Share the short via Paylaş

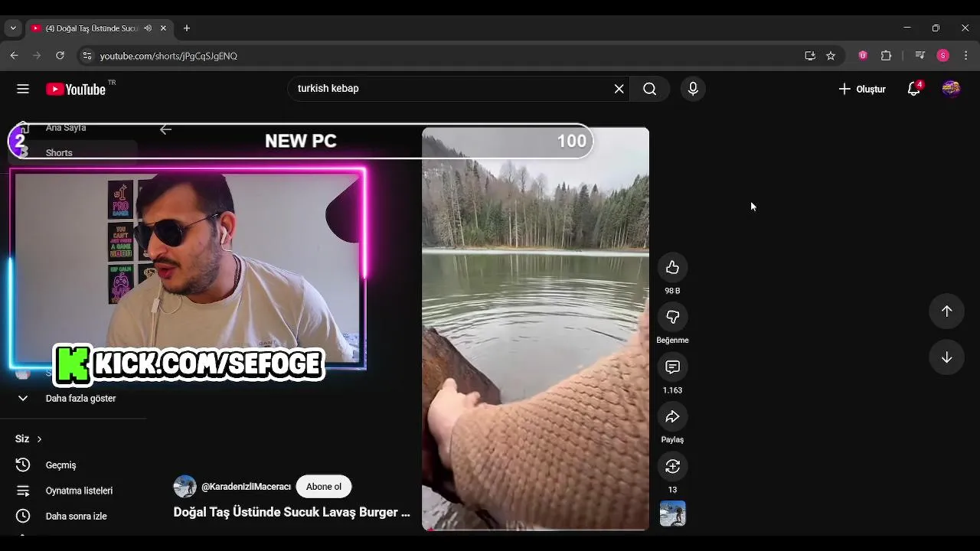672,416
